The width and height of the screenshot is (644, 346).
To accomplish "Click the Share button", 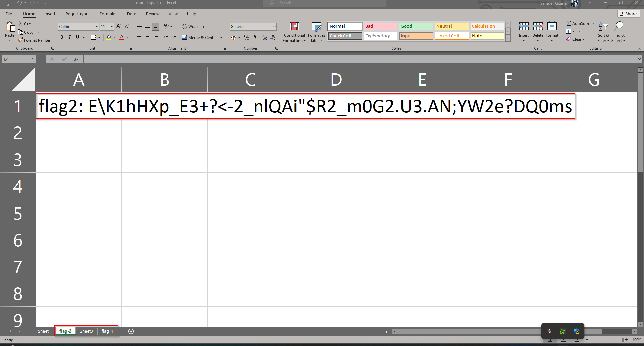I will pos(628,14).
